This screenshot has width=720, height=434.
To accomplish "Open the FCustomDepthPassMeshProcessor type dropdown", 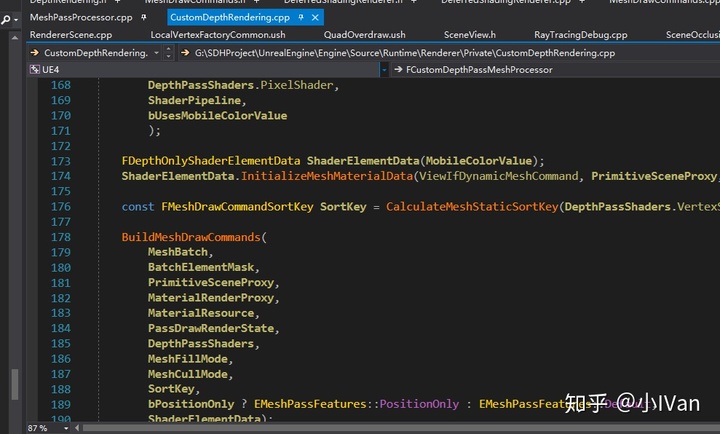I will click(478, 70).
